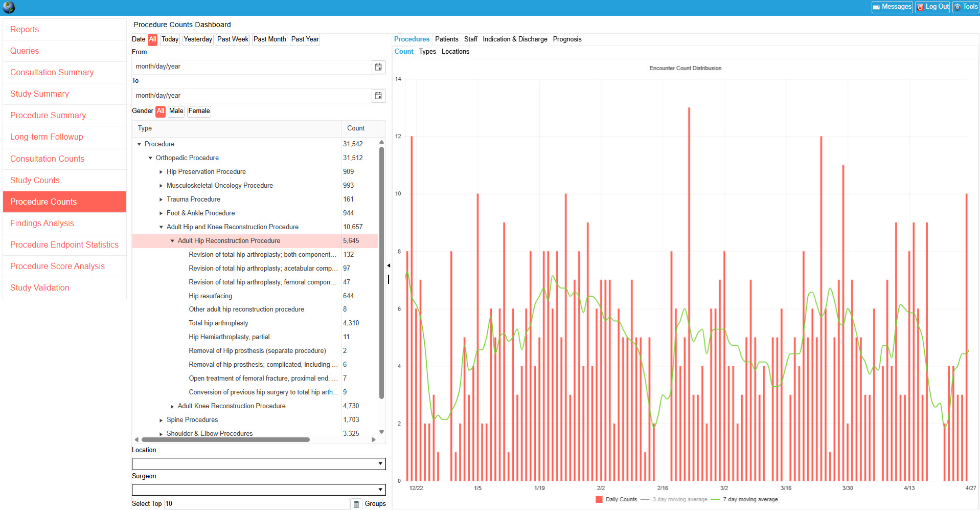Viewport: 980px width, 510px height.
Task: Switch to the Locations sub-tab
Action: click(455, 52)
